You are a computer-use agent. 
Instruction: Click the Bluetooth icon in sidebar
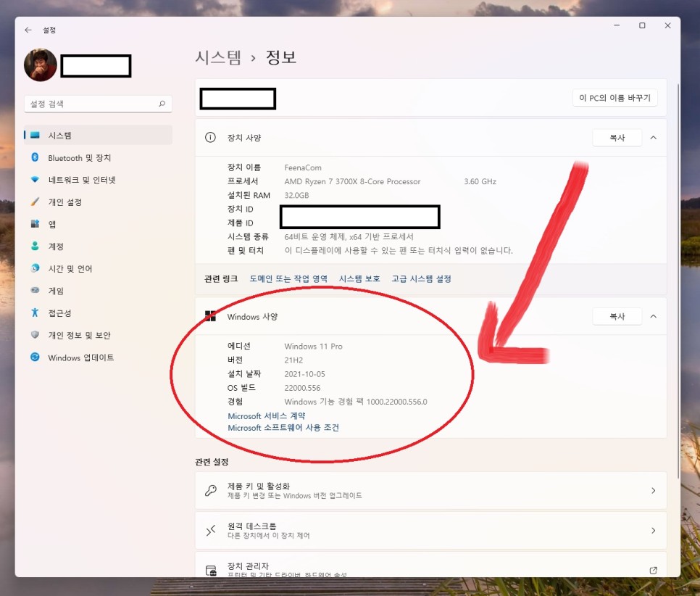(x=35, y=157)
